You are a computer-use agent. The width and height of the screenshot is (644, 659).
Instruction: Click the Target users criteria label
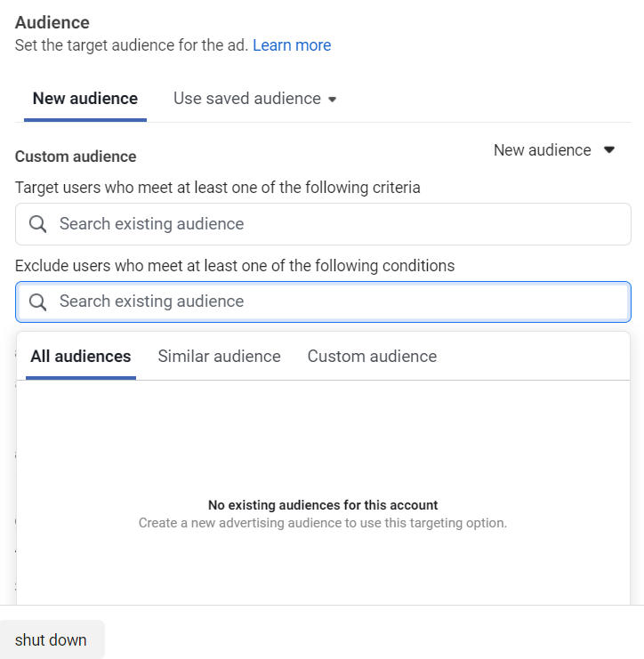pyautogui.click(x=218, y=188)
